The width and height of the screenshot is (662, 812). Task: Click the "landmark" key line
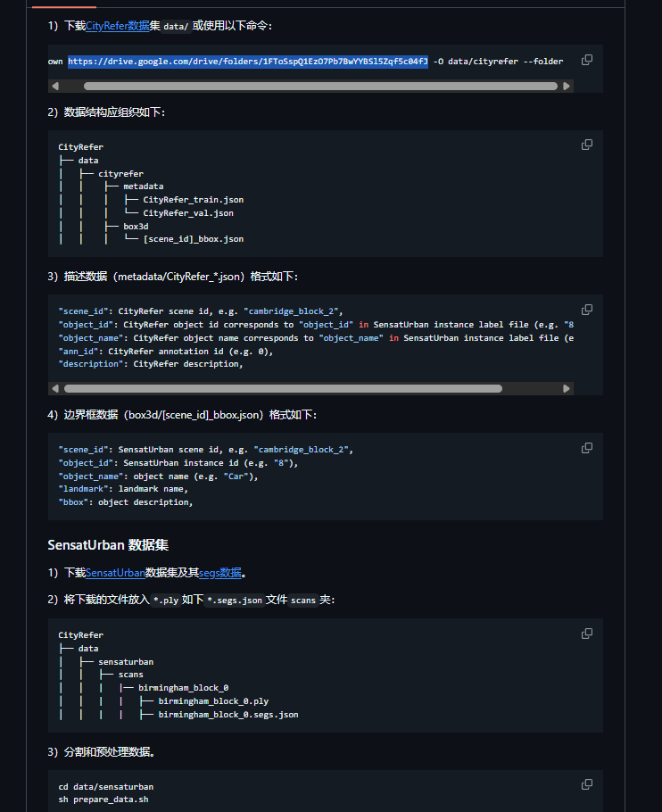tap(123, 489)
